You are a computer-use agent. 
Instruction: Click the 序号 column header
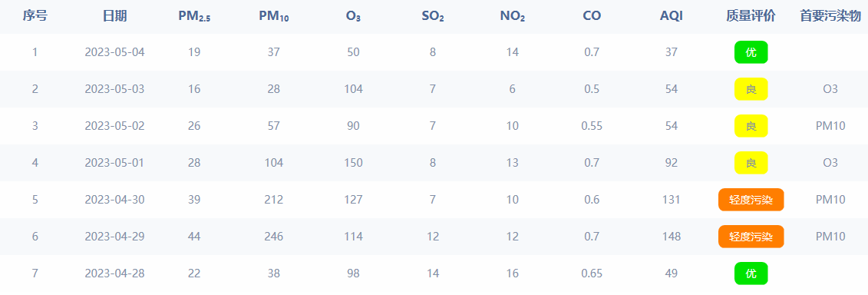coord(35,16)
